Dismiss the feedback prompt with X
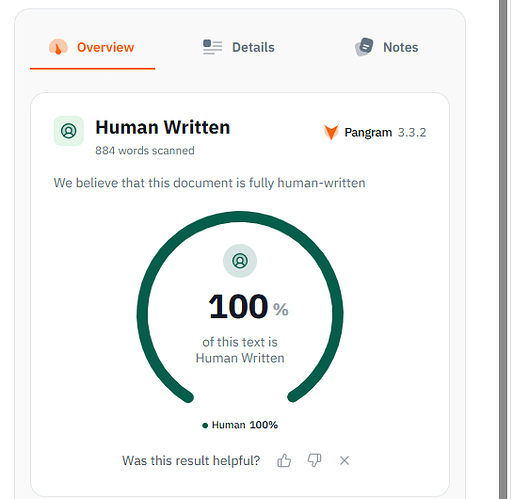 (344, 461)
